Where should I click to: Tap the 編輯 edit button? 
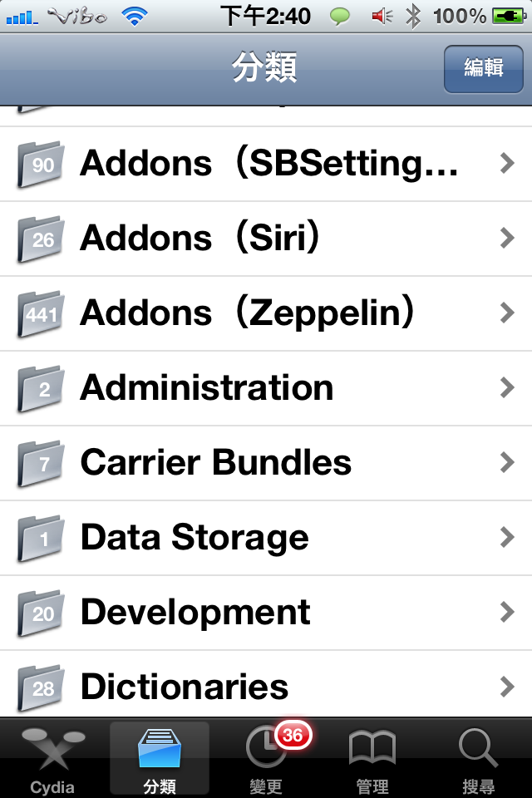click(x=483, y=69)
